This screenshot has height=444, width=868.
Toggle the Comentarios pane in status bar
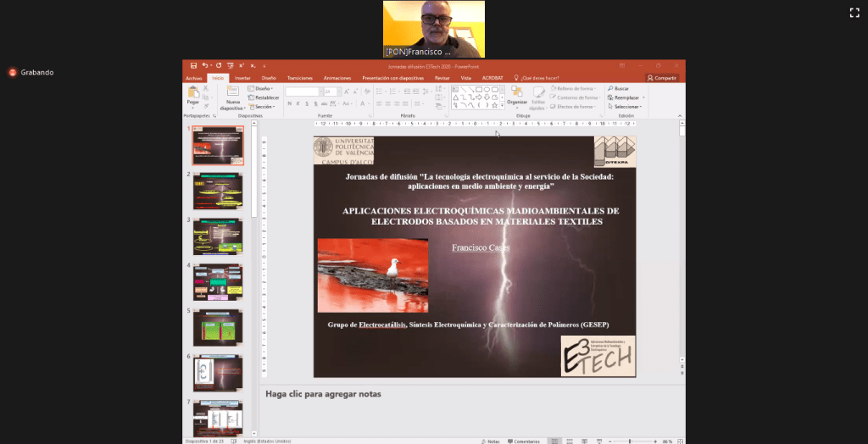pos(524,441)
